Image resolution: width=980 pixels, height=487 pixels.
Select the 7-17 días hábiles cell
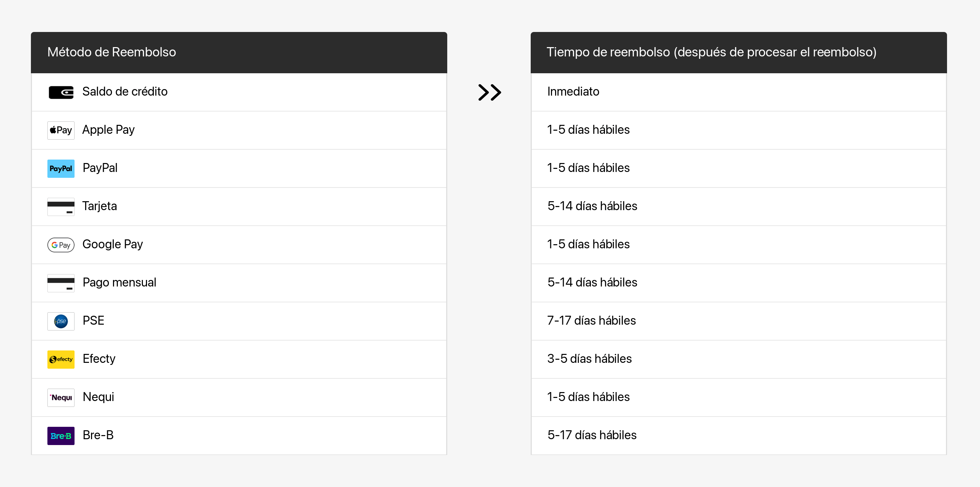(739, 321)
